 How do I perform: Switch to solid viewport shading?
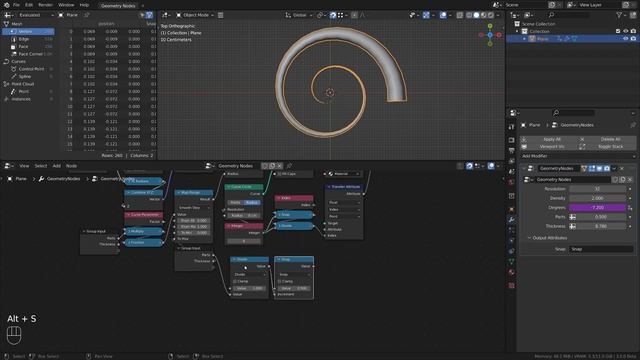(x=476, y=15)
